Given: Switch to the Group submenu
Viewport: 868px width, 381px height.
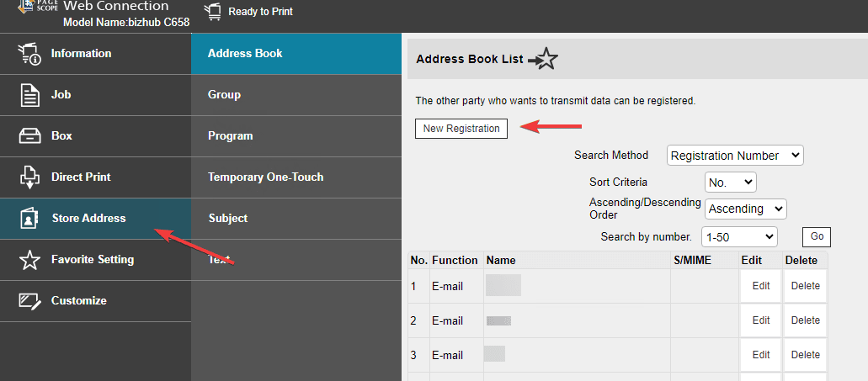Looking at the screenshot, I should pyautogui.click(x=296, y=95).
